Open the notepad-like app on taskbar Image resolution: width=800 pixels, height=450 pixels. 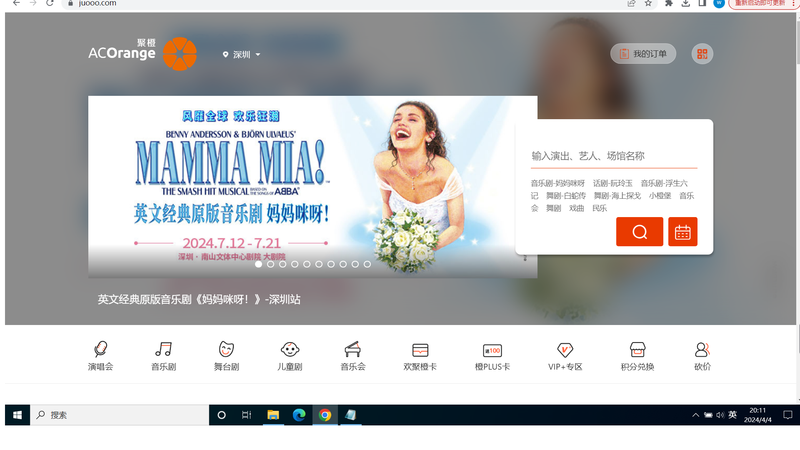click(x=351, y=415)
